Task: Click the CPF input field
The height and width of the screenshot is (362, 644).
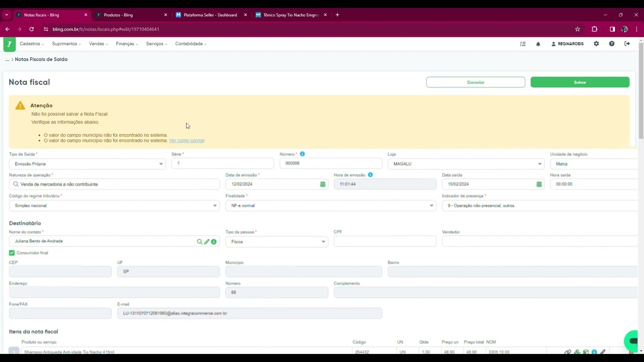Action: tap(385, 241)
